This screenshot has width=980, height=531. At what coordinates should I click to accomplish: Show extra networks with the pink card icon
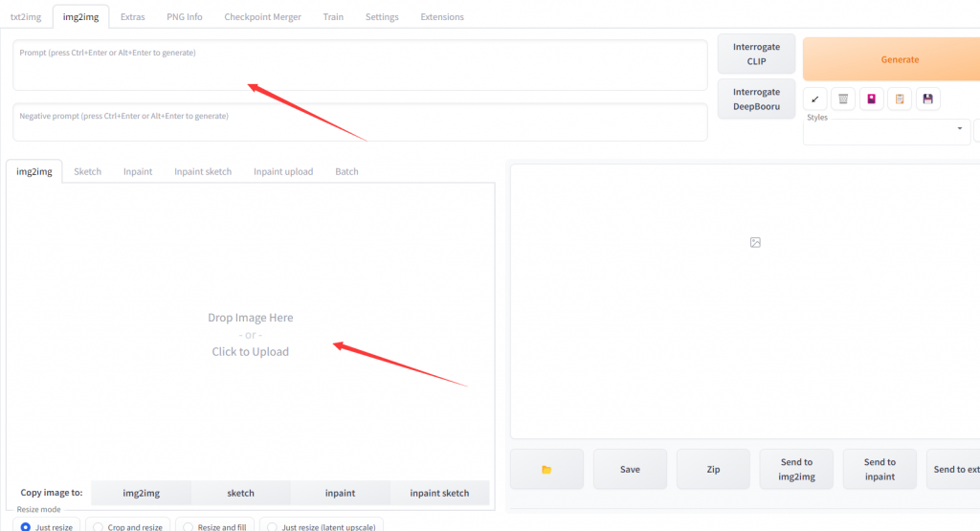(871, 99)
